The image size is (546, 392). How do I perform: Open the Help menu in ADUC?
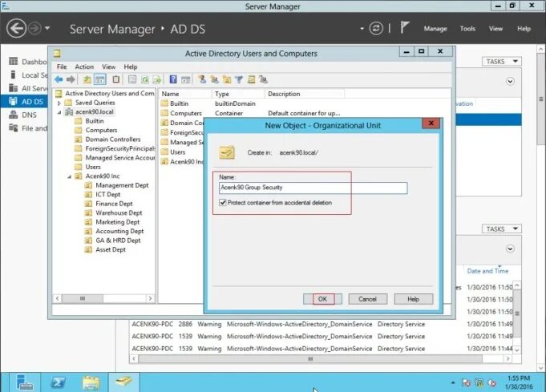[x=131, y=67]
